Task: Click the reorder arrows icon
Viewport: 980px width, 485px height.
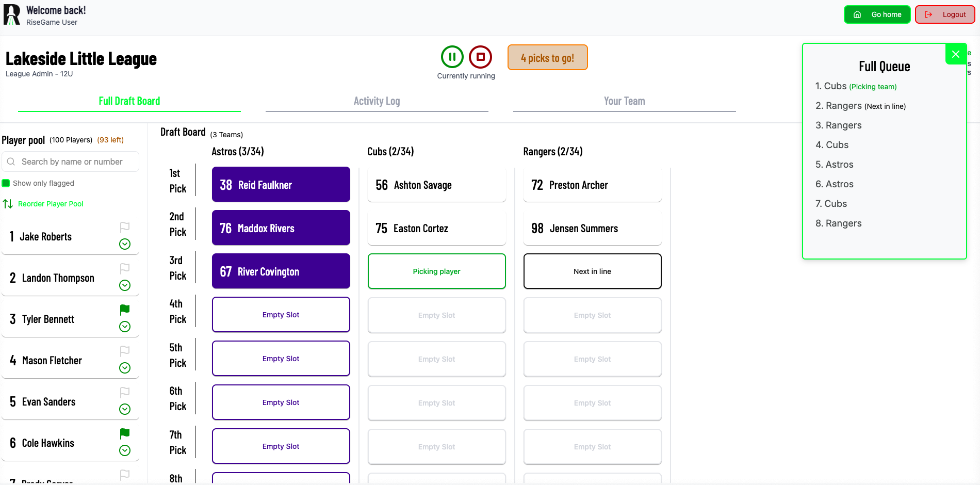Action: point(8,204)
